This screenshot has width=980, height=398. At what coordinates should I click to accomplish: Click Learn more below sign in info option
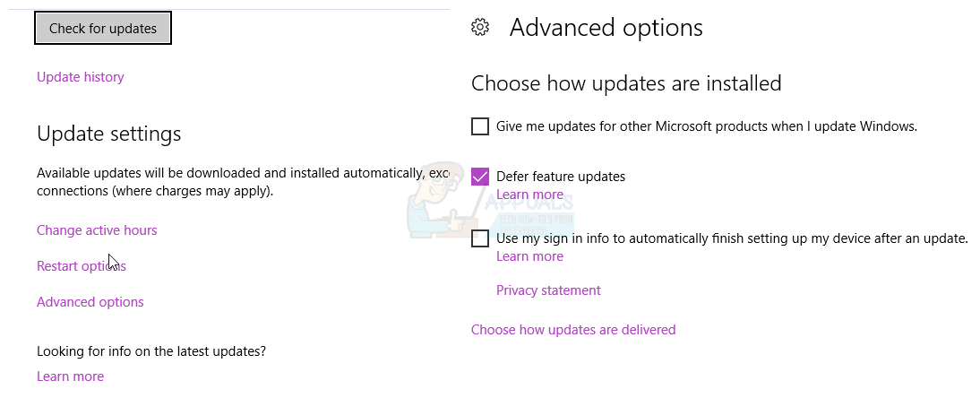click(x=529, y=256)
